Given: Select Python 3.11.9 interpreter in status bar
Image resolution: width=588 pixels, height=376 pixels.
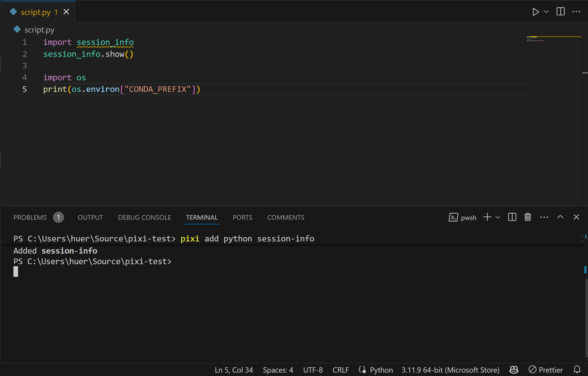Looking at the screenshot, I should (x=450, y=370).
